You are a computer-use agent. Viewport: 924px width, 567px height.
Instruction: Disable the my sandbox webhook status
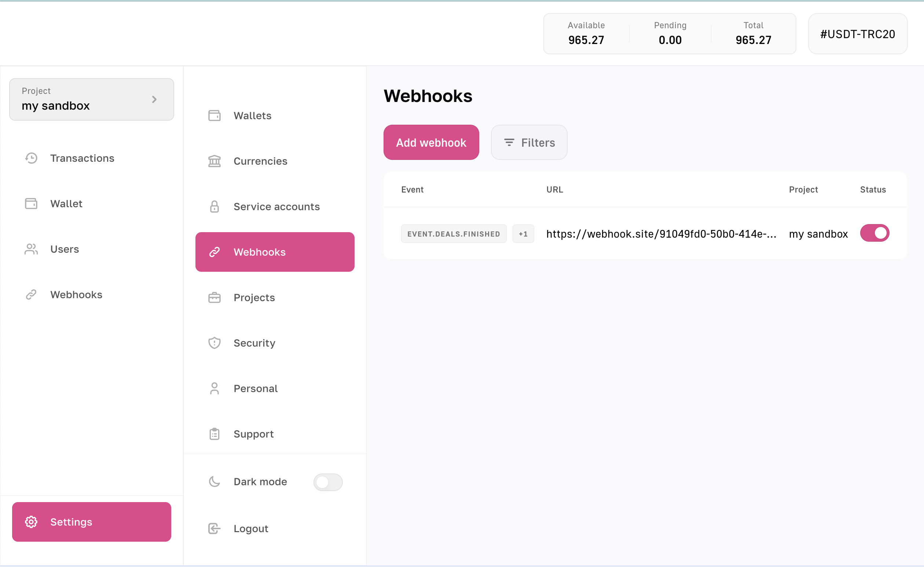pyautogui.click(x=874, y=233)
